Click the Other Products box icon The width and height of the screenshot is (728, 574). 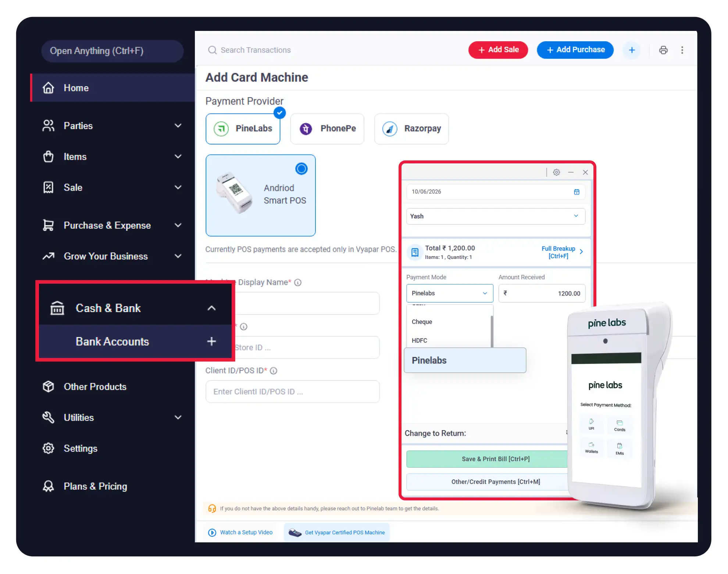[x=48, y=387]
